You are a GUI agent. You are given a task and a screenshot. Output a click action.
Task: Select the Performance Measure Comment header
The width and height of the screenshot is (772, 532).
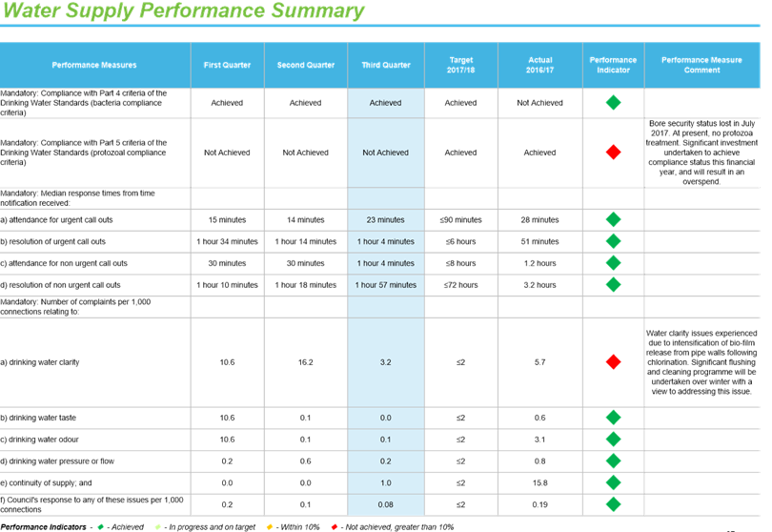pos(701,65)
